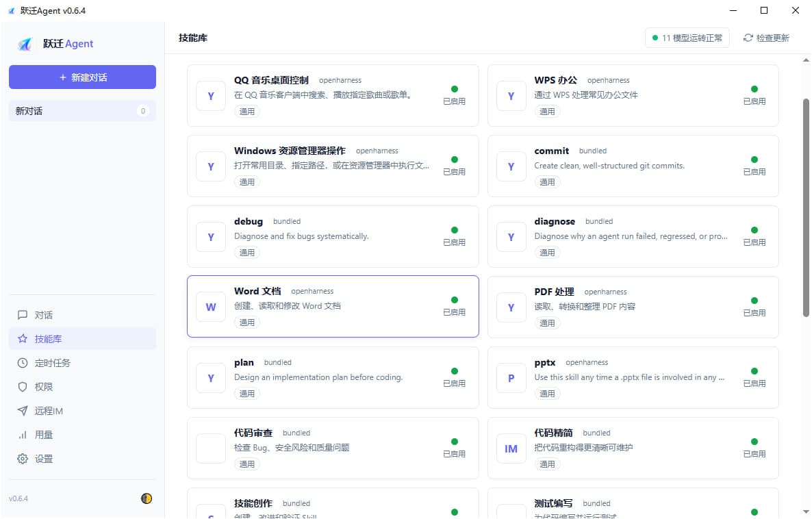Click 检查更新 button

coord(766,38)
